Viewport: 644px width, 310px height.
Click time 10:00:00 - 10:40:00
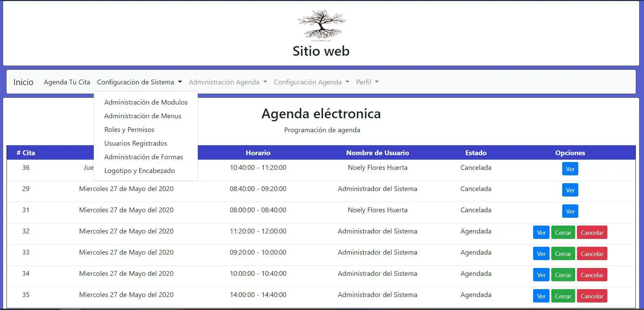258,273
